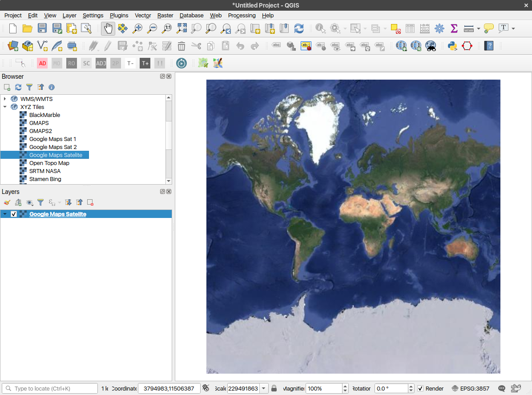Click the Zoom Full extent icon
Screen dimensions: 532x395
(181, 28)
